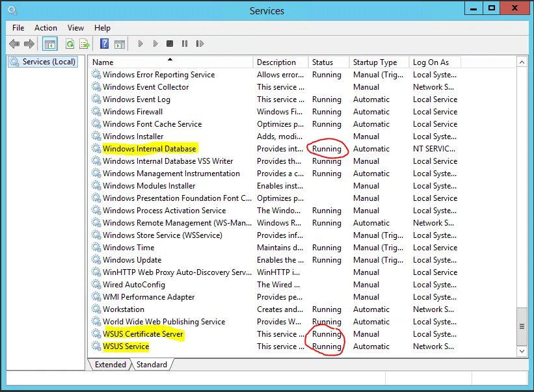Sort by the Log On As column header

coord(434,62)
